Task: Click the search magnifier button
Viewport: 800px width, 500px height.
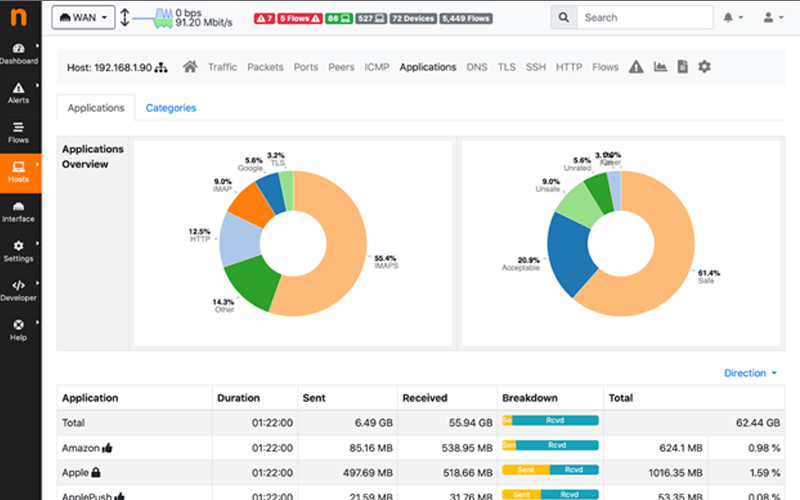Action: tap(564, 18)
